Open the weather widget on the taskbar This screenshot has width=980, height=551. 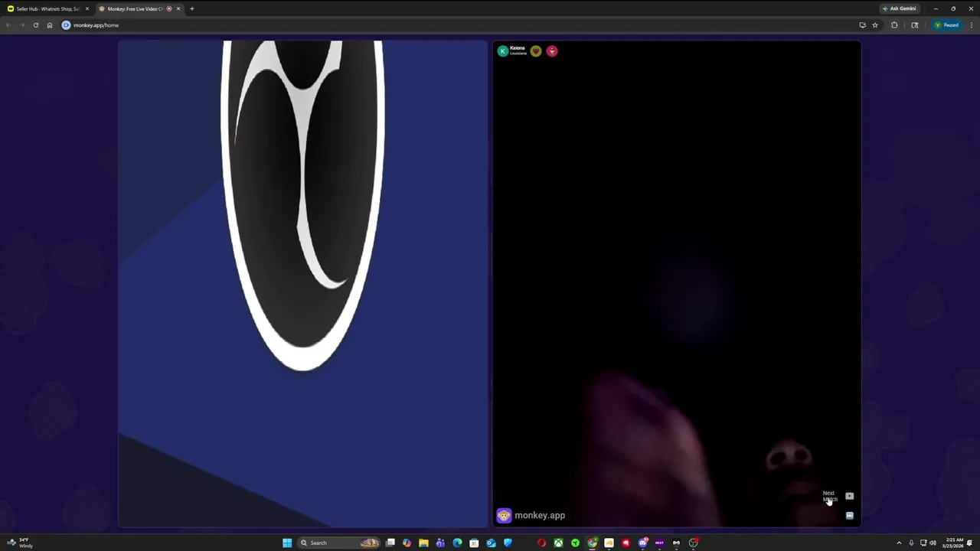pyautogui.click(x=18, y=543)
